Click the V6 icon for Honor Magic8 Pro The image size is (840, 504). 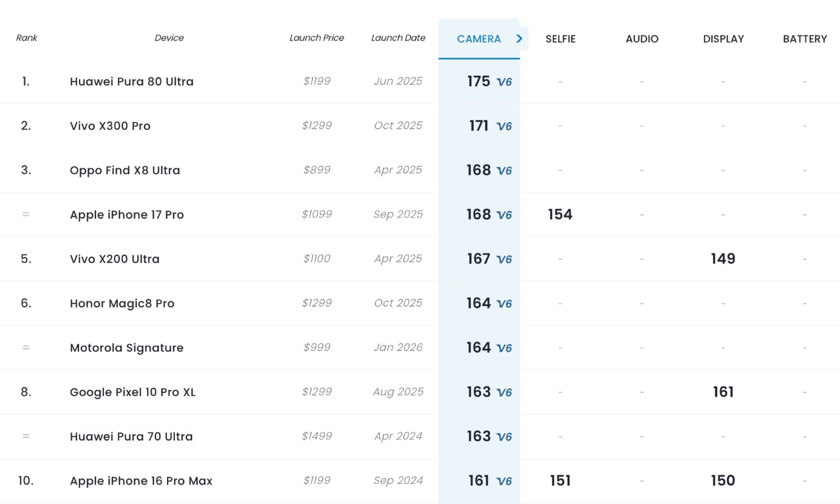point(504,304)
